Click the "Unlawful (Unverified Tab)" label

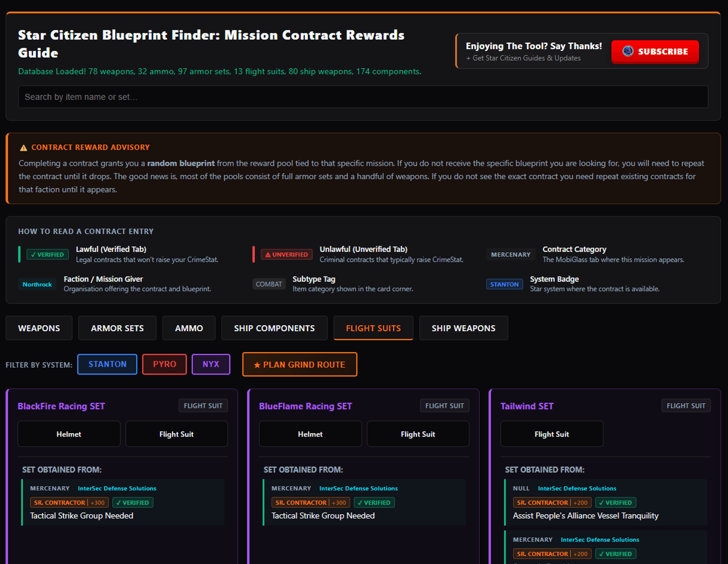(364, 249)
